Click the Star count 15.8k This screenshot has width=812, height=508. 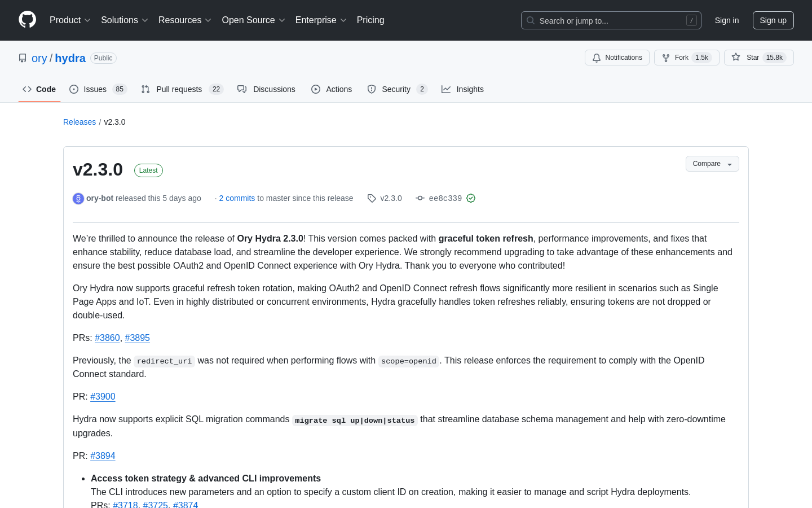tap(774, 58)
